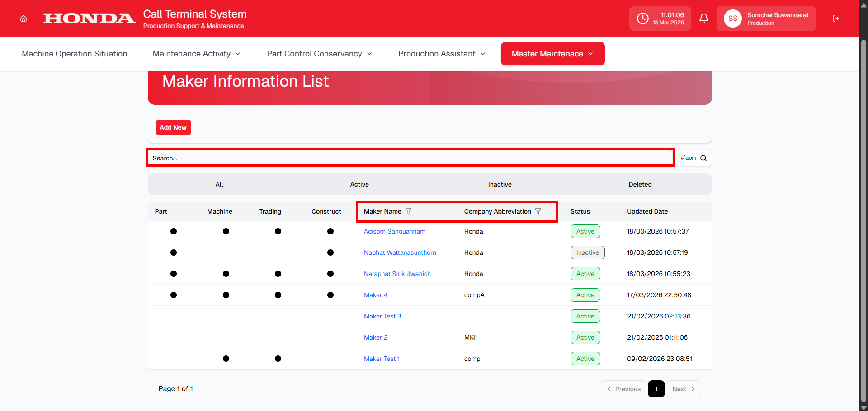Click the Honda logo
The width and height of the screenshot is (868, 411).
coord(89,19)
